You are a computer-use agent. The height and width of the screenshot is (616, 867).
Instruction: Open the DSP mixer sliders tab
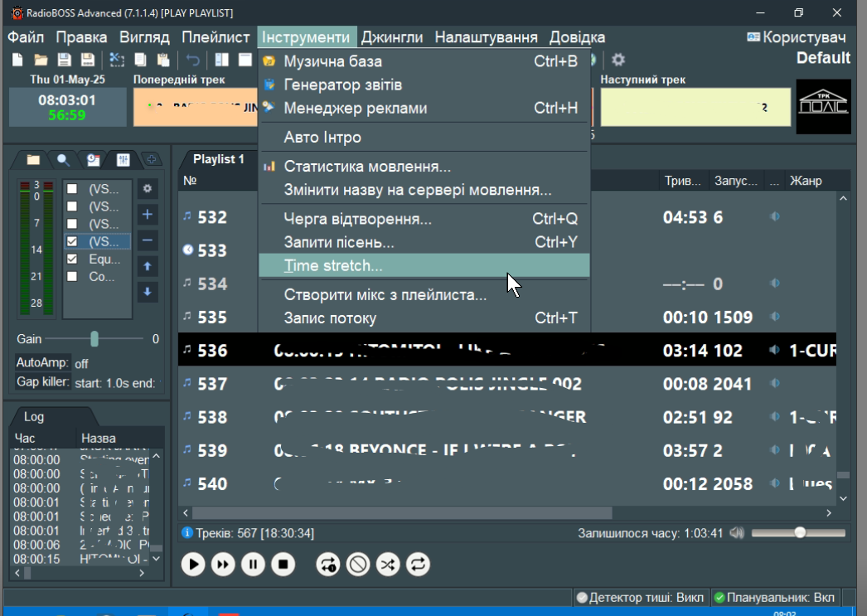[123, 160]
